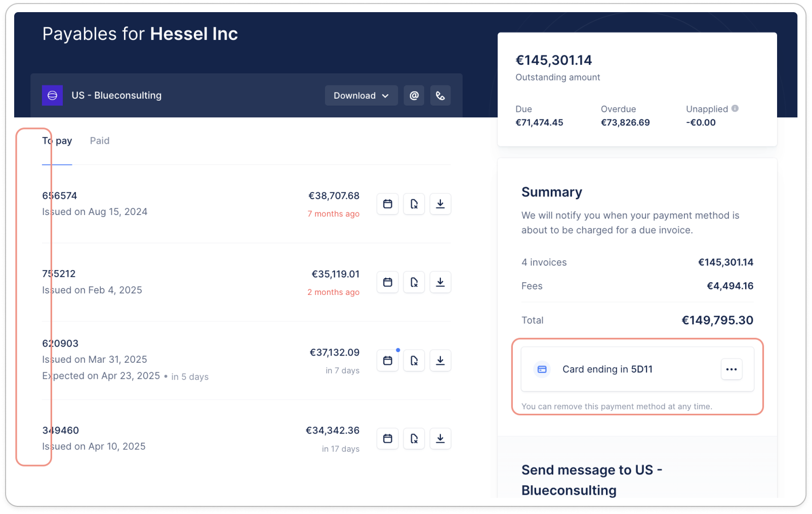Select the To pay tab
The width and height of the screenshot is (812, 514).
click(57, 141)
